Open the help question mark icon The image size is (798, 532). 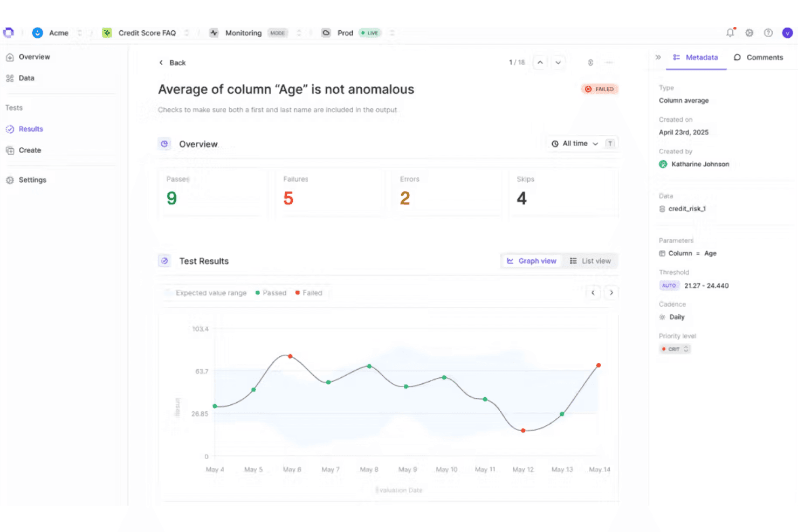click(768, 33)
